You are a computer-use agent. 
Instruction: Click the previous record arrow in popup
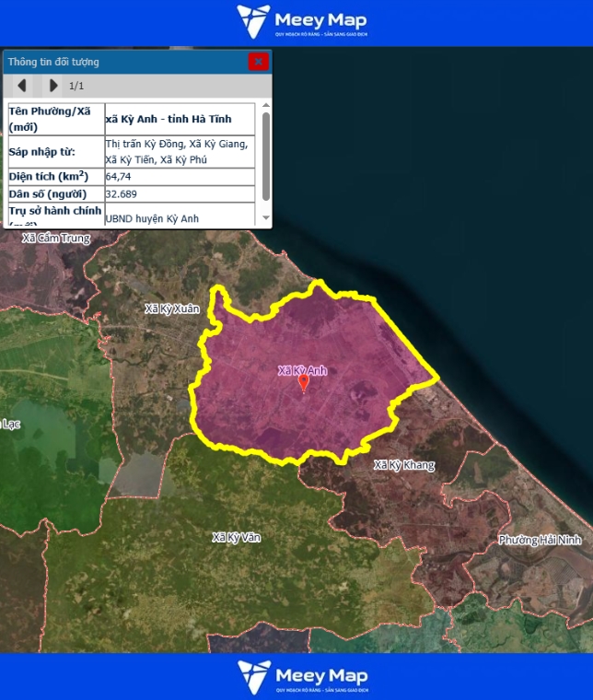tap(22, 86)
